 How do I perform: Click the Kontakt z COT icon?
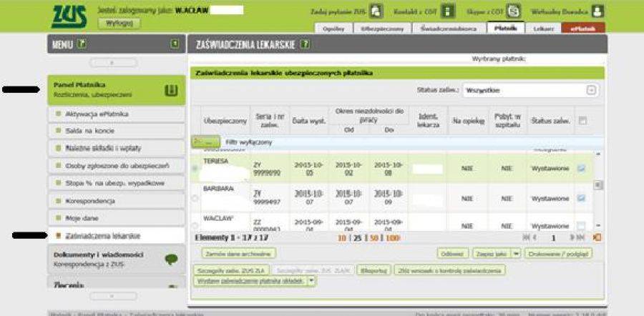click(x=449, y=11)
